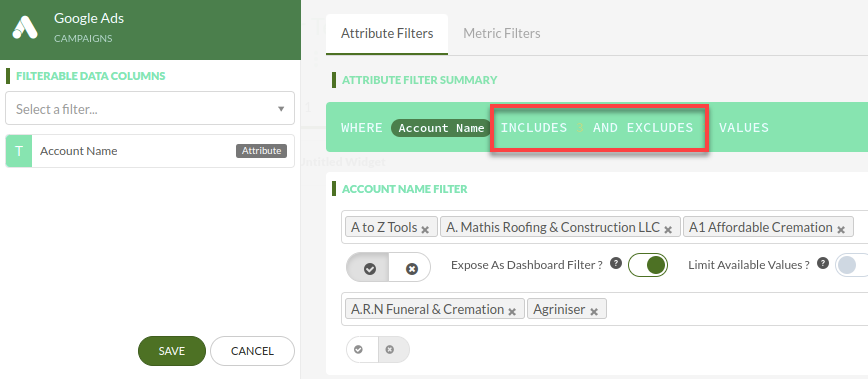
Task: Click the Filterable Data Columns heading
Action: (91, 76)
